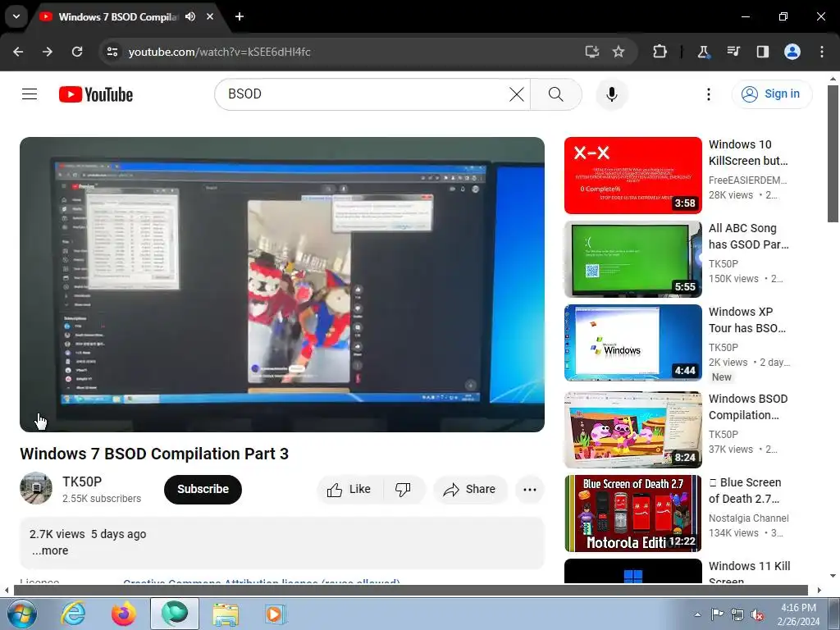Mute tab via speaker icon

(x=190, y=16)
